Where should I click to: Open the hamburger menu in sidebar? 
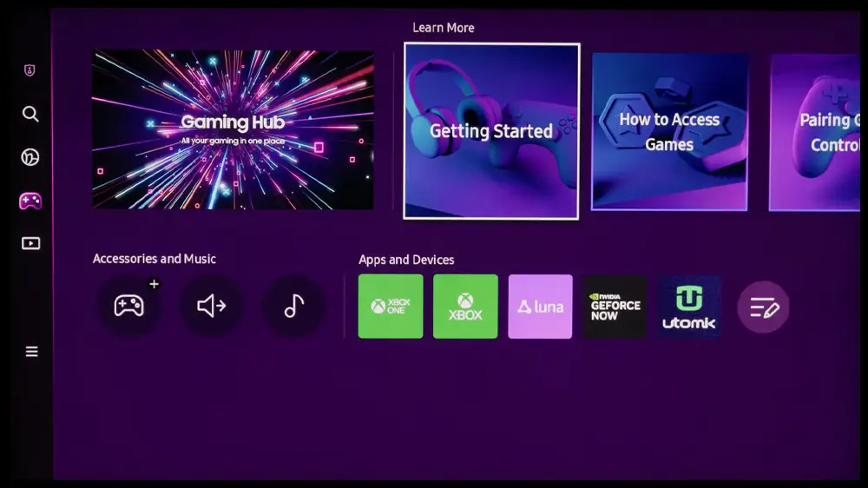31,352
